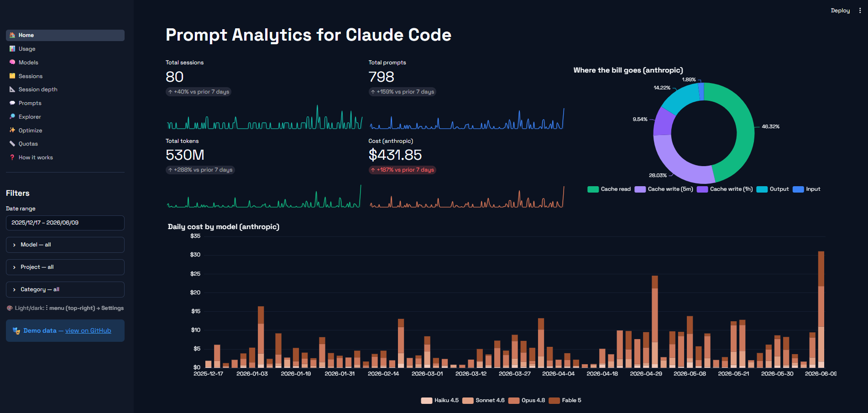Click the +288% vs prior 7 days badge
868x413 pixels.
click(200, 170)
